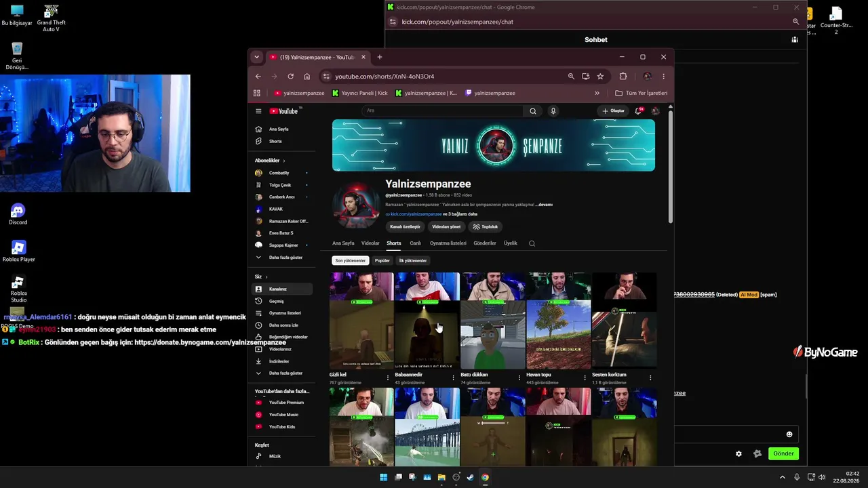Switch to the Gönderiler channel tab
868x488 pixels.
click(485, 243)
